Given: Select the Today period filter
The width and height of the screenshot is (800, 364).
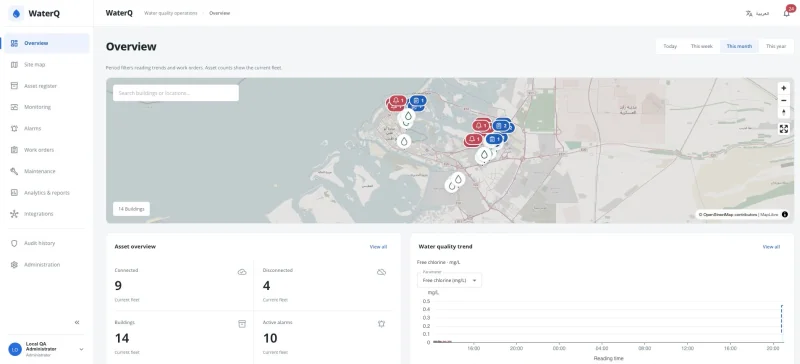Looking at the screenshot, I should [670, 46].
